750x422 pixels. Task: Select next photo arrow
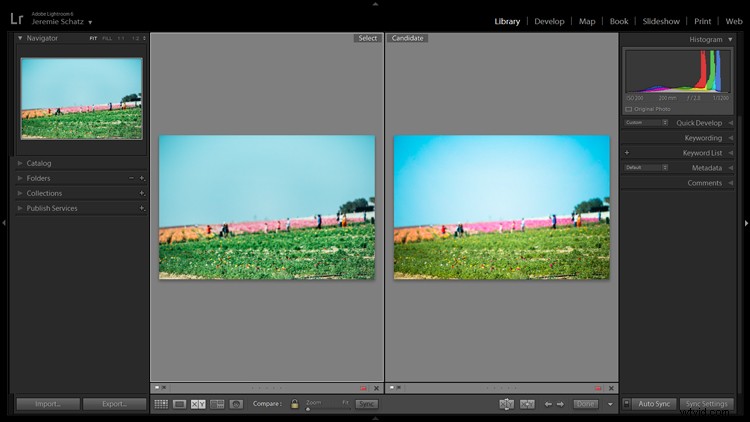tap(560, 404)
